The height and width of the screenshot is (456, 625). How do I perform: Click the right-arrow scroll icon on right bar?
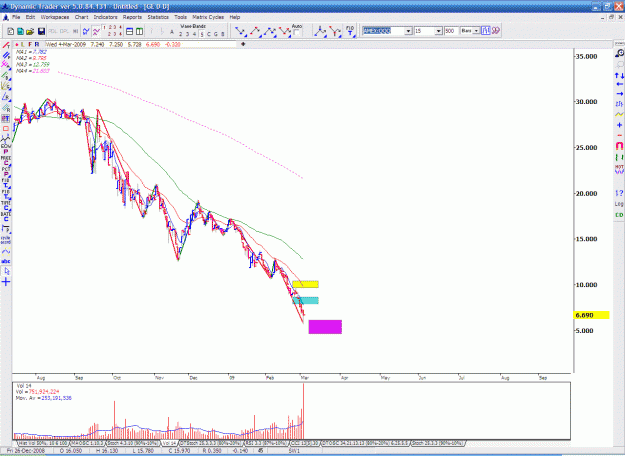pos(619,94)
